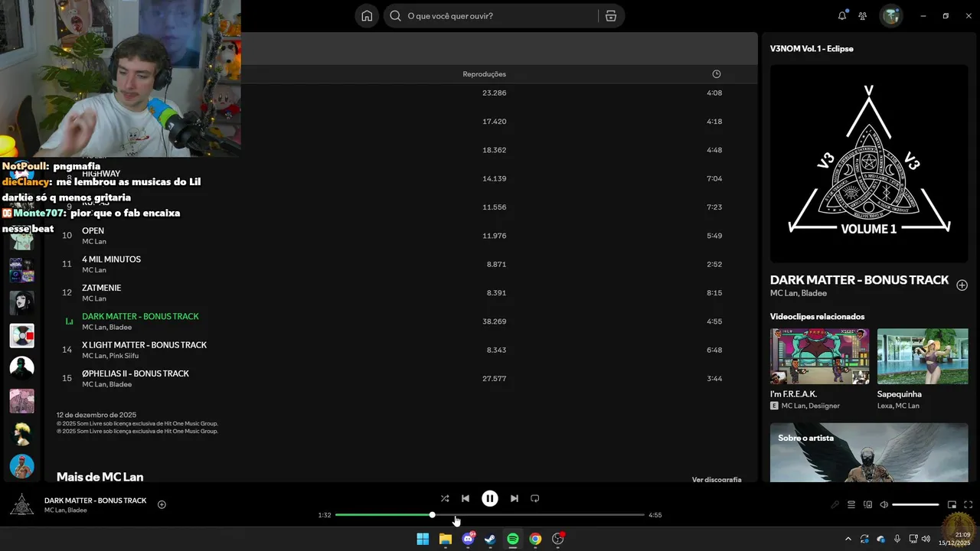This screenshot has width=980, height=551.
Task: Click the Reproduções column header
Action: [x=484, y=74]
